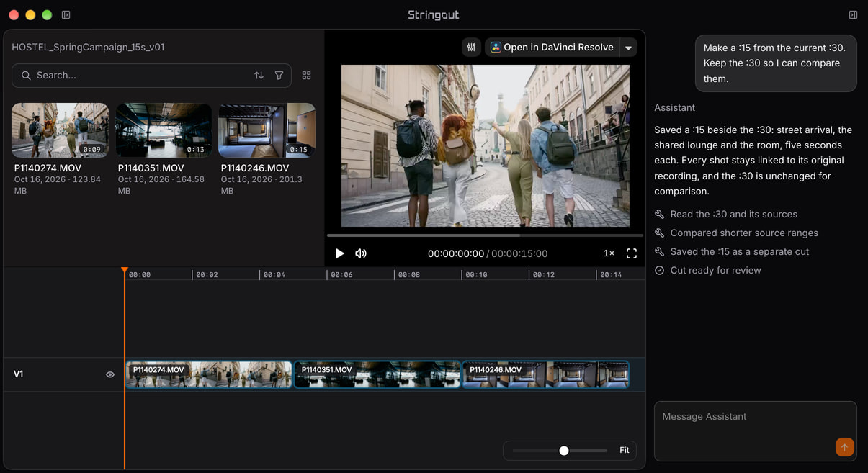The image size is (868, 473).
Task: Select the P1140274.MOV clip on timeline
Action: pyautogui.click(x=209, y=374)
